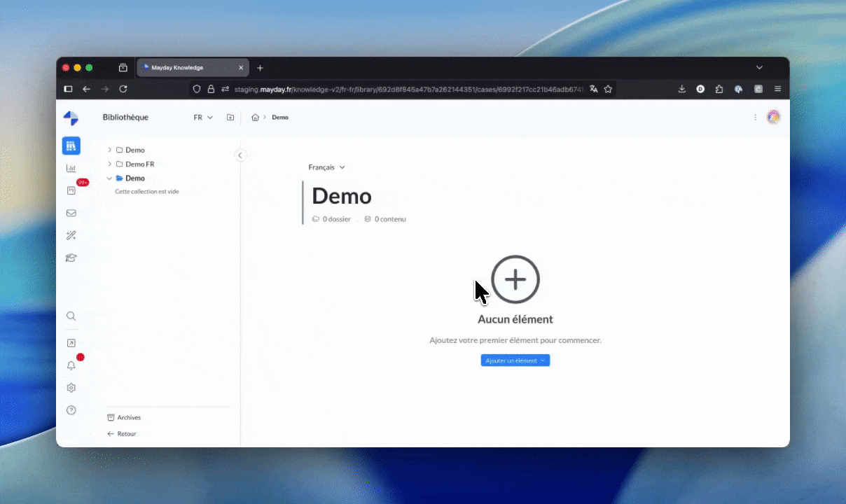Collapse the library tree side panel
This screenshot has height=504, width=846.
pyautogui.click(x=240, y=155)
